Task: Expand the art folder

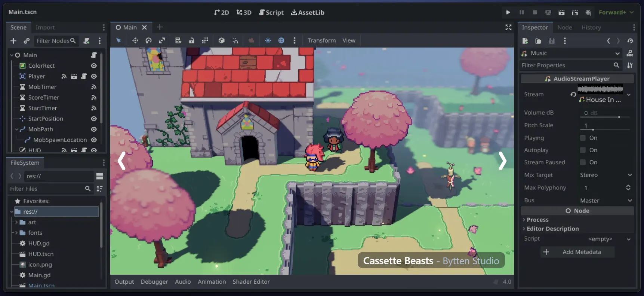Action: (x=16, y=222)
